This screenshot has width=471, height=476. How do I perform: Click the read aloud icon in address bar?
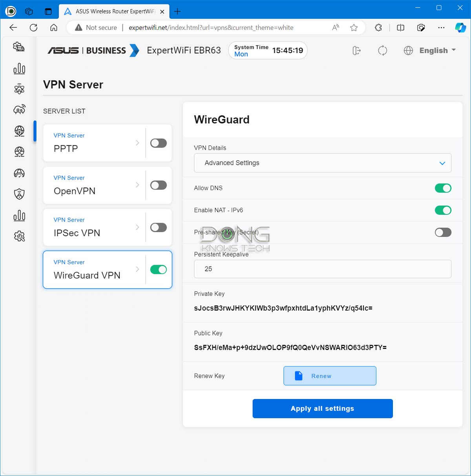pyautogui.click(x=335, y=27)
